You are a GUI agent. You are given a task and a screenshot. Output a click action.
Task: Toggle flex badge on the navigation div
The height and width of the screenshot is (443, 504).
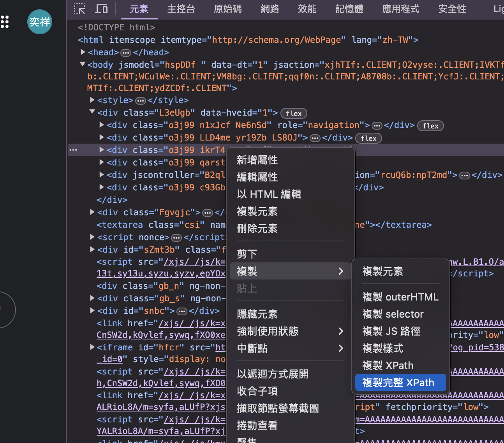tap(430, 126)
